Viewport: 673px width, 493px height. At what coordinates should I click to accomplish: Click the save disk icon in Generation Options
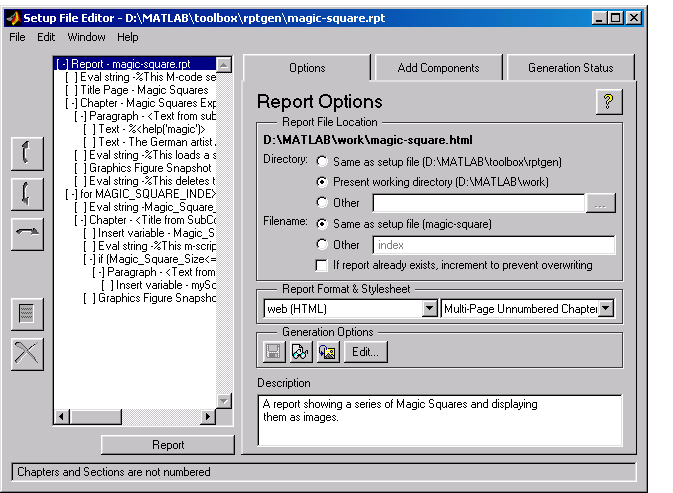coord(273,352)
